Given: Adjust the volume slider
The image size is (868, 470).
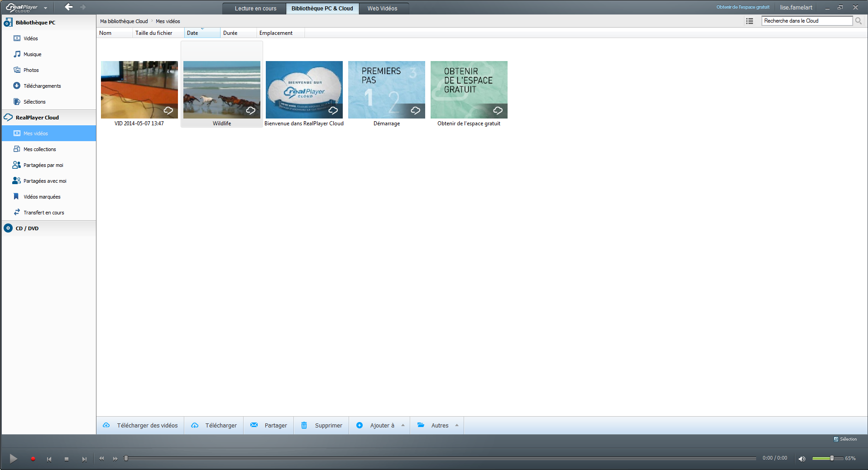Looking at the screenshot, I should coord(827,458).
